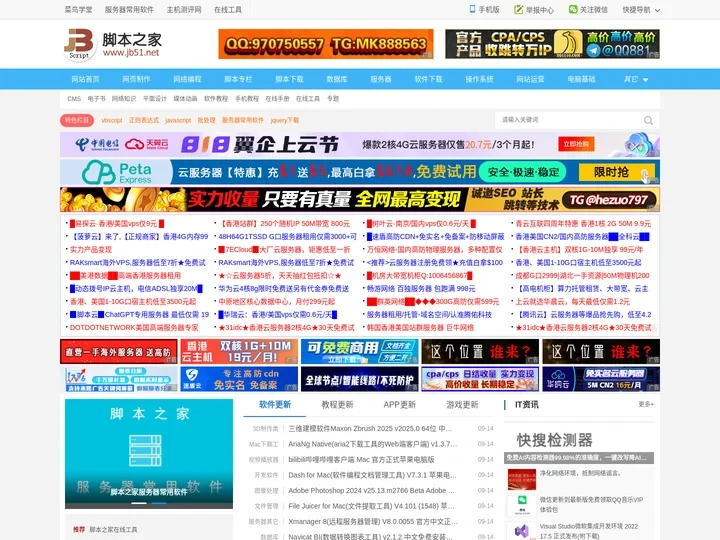Open 网站首页 in the blue nav bar

pos(85,79)
